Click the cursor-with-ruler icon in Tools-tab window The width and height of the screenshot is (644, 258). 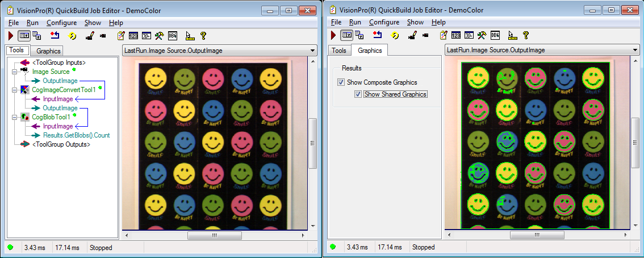click(189, 36)
